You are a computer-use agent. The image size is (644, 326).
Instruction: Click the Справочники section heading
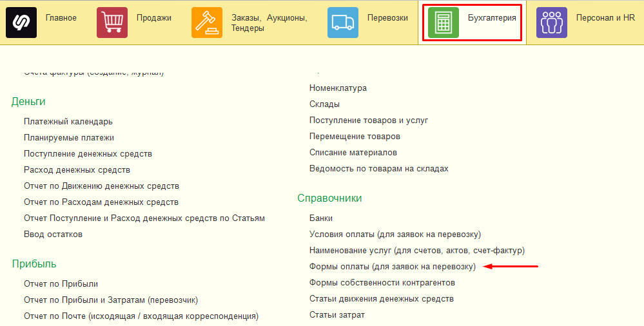click(x=329, y=198)
